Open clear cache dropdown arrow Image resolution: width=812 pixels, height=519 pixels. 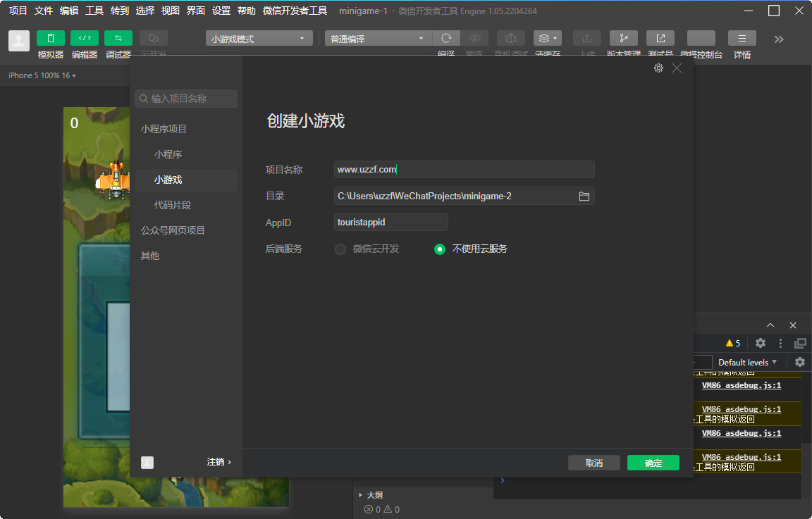click(x=555, y=38)
